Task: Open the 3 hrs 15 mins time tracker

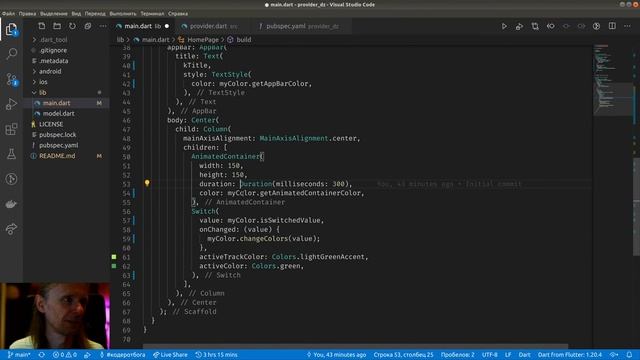Action: 216,355
